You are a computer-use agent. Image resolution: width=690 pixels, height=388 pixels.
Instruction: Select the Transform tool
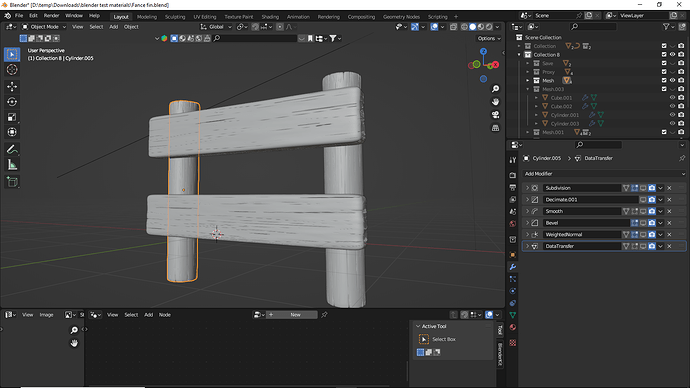point(12,132)
